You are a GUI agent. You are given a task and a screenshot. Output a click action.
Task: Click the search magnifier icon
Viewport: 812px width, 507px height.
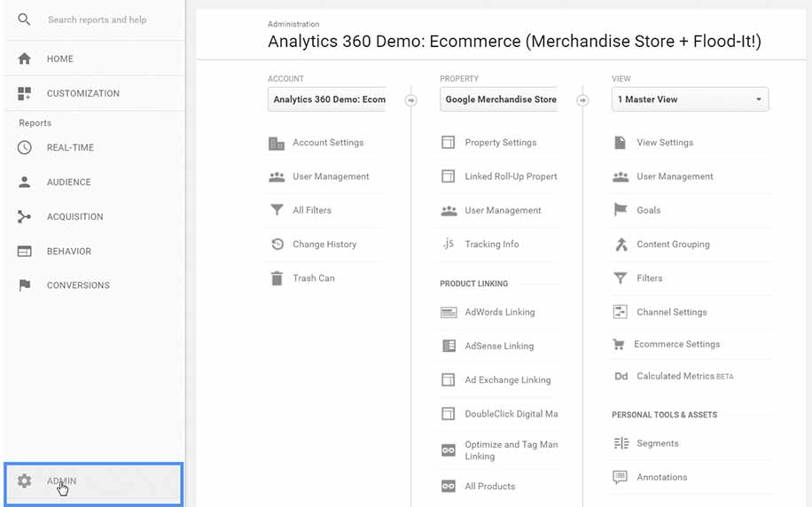(24, 19)
